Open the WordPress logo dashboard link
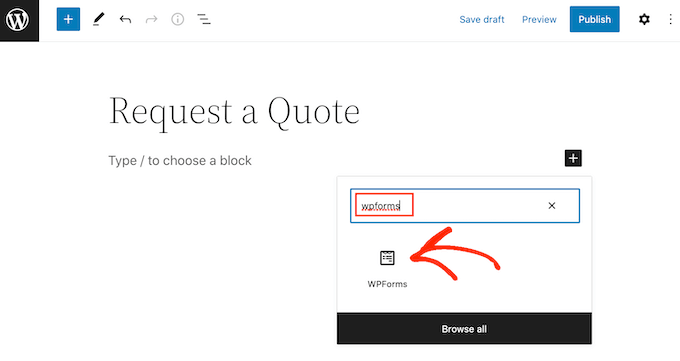 coord(19,20)
